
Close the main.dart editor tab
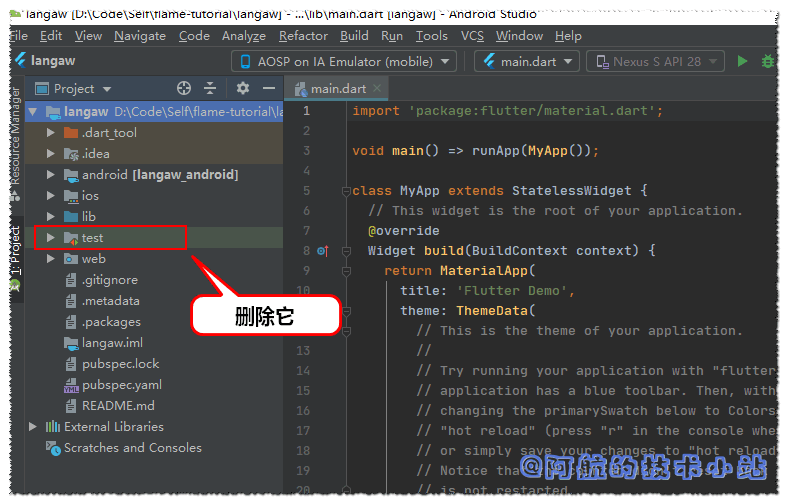(378, 89)
